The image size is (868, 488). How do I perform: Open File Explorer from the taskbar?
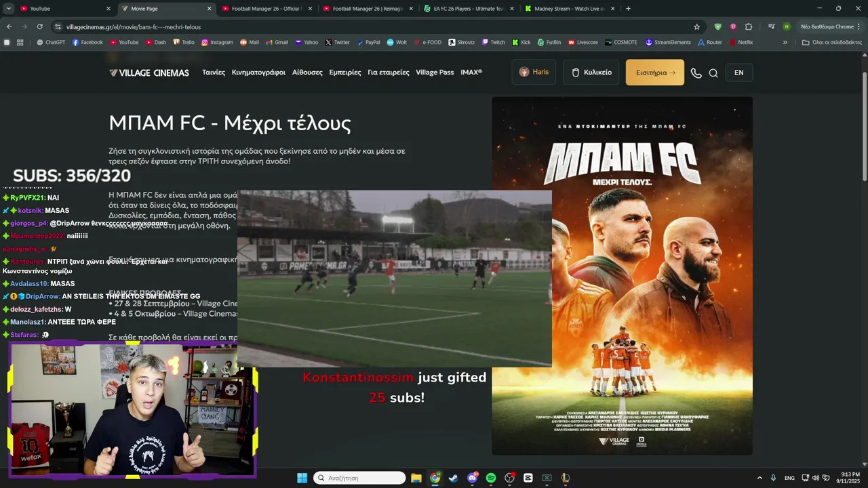pyautogui.click(x=416, y=478)
